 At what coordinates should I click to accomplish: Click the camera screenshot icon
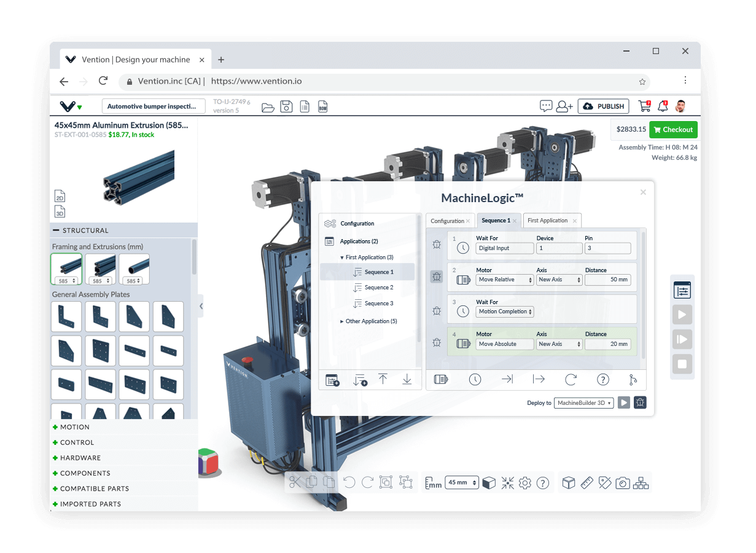pyautogui.click(x=623, y=483)
